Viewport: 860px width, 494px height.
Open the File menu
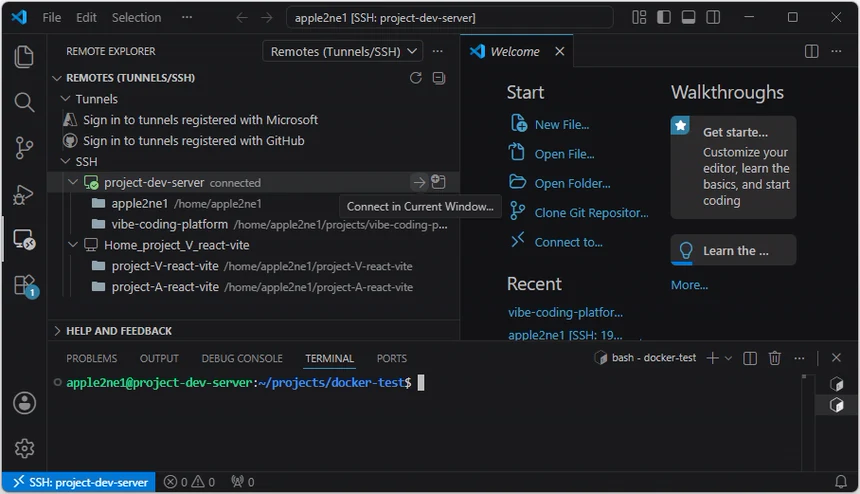pyautogui.click(x=52, y=18)
